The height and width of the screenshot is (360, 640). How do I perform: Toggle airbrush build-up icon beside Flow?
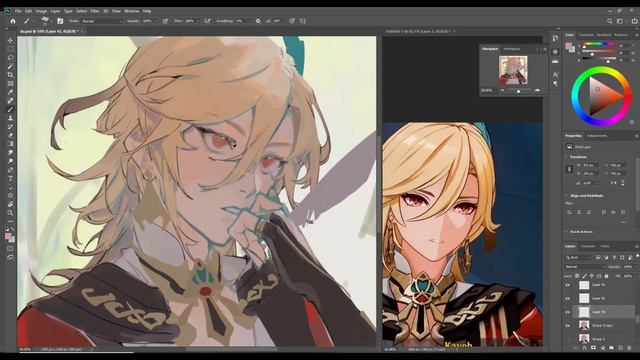click(x=207, y=21)
